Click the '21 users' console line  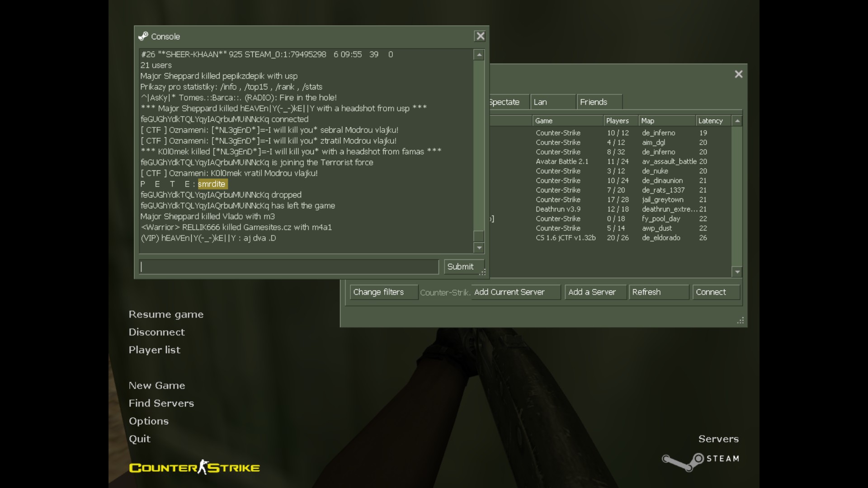point(156,65)
